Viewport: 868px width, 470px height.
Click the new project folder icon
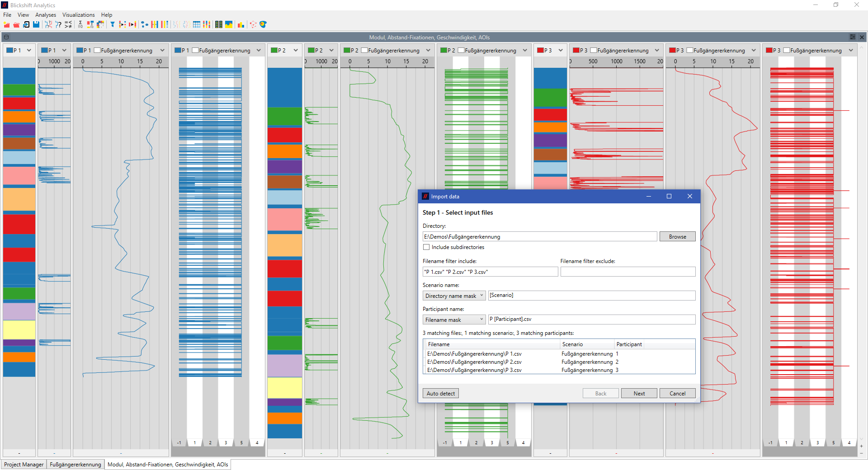pyautogui.click(x=7, y=24)
